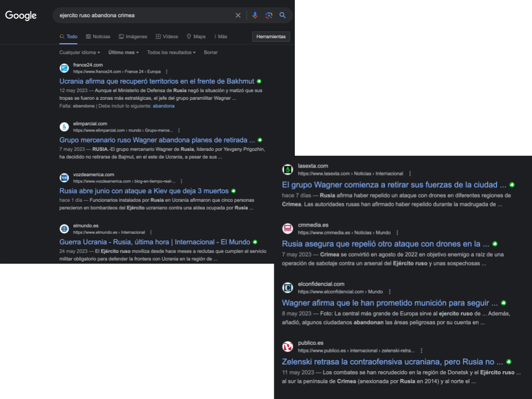The image size is (532, 399).
Task: Open three-dot menu for publico.es result
Action: (421, 351)
